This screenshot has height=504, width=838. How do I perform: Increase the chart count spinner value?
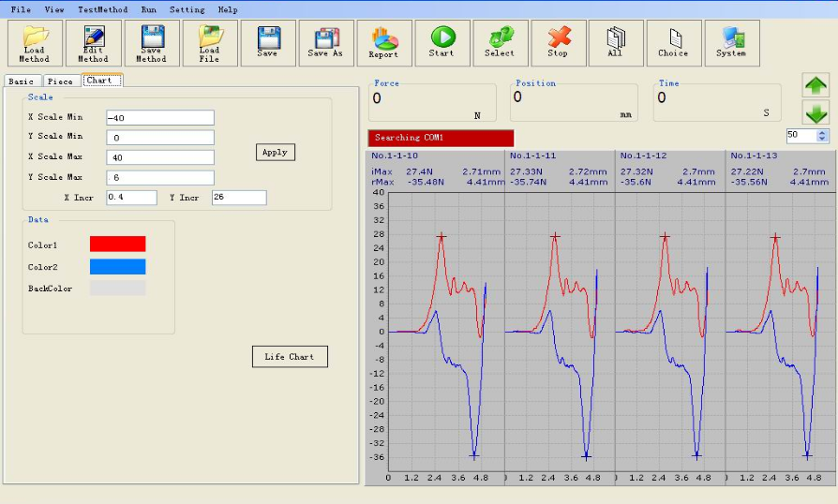coord(823,132)
